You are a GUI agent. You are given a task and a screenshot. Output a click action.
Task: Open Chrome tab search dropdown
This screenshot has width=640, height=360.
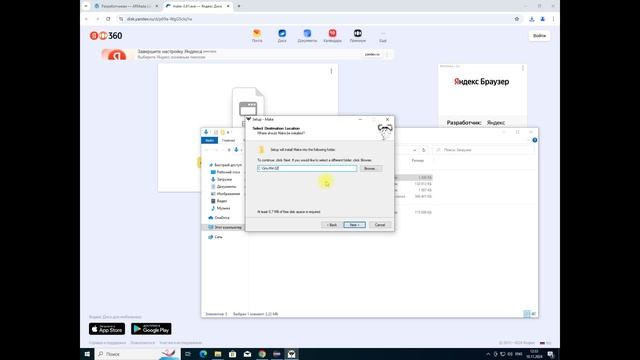click(x=86, y=6)
